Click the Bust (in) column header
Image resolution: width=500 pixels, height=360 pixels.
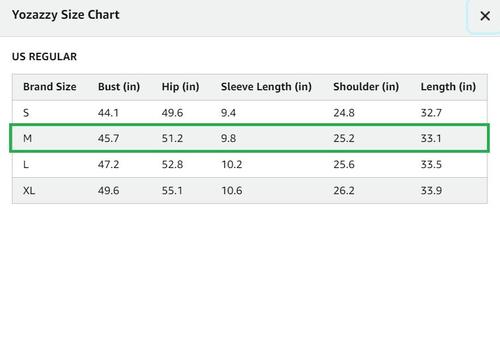[x=119, y=87]
